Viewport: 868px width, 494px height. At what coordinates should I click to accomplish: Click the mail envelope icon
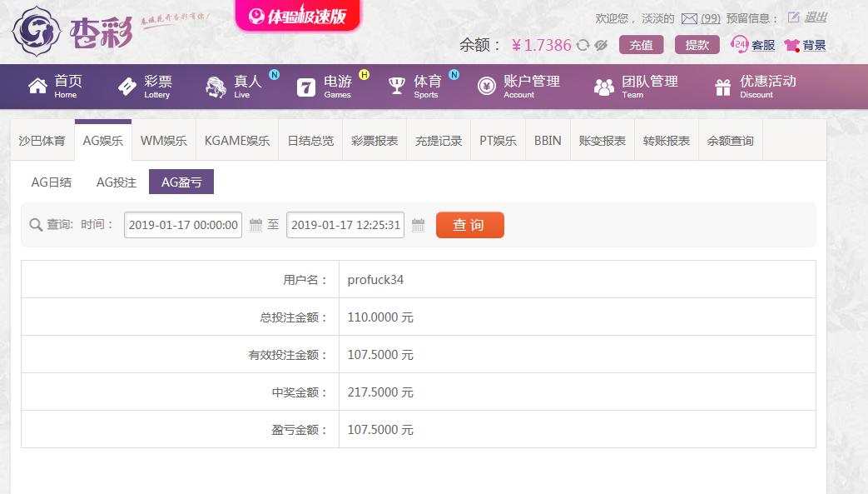689,18
